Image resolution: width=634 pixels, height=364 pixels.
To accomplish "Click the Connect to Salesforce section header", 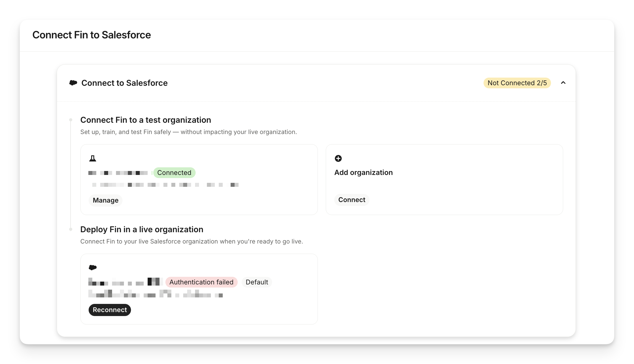I will click(x=124, y=83).
